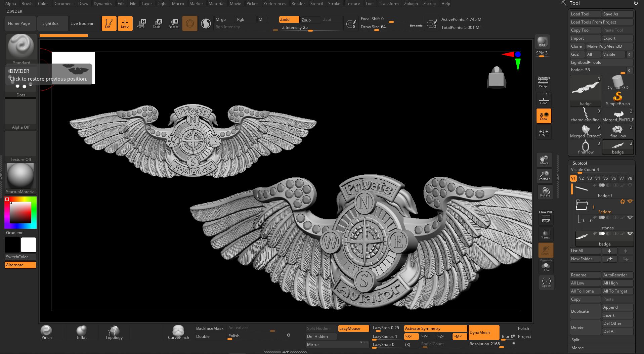Expand Lightbox Tools browser
The height and width of the screenshot is (354, 644).
point(601,62)
